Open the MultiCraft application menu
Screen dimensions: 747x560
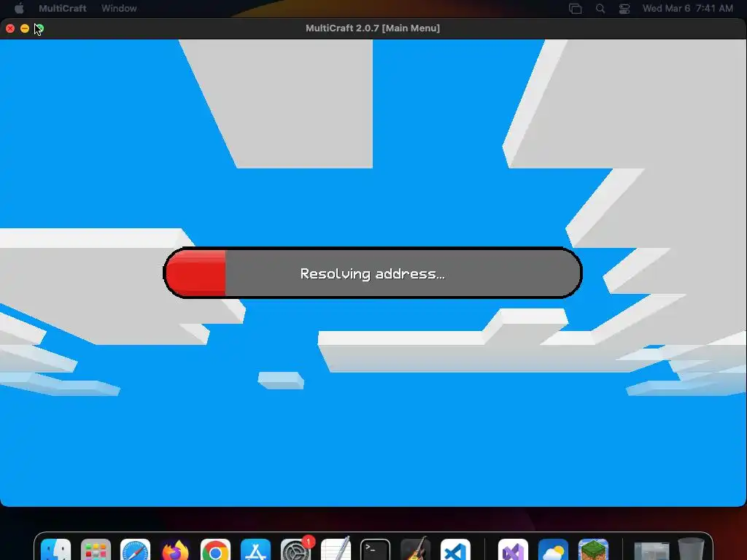click(63, 8)
